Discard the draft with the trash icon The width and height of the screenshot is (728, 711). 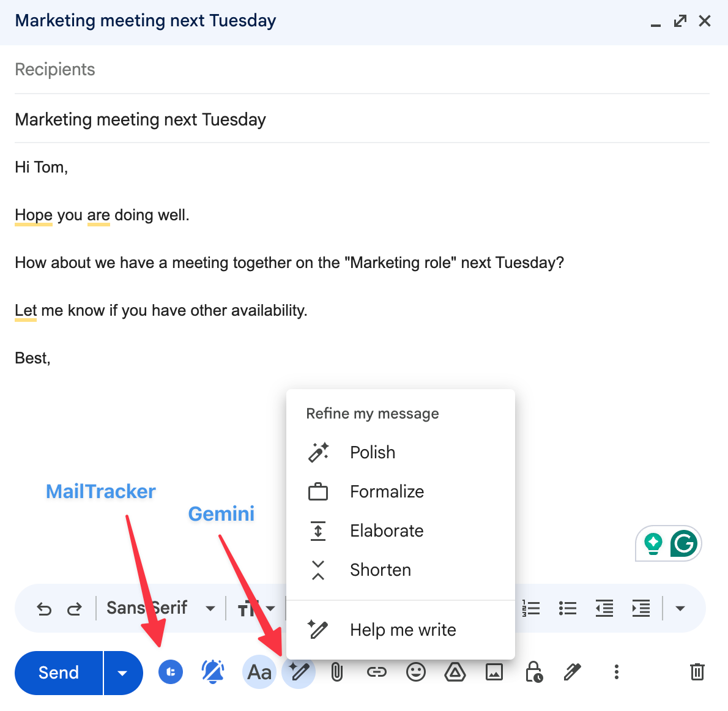point(697,672)
